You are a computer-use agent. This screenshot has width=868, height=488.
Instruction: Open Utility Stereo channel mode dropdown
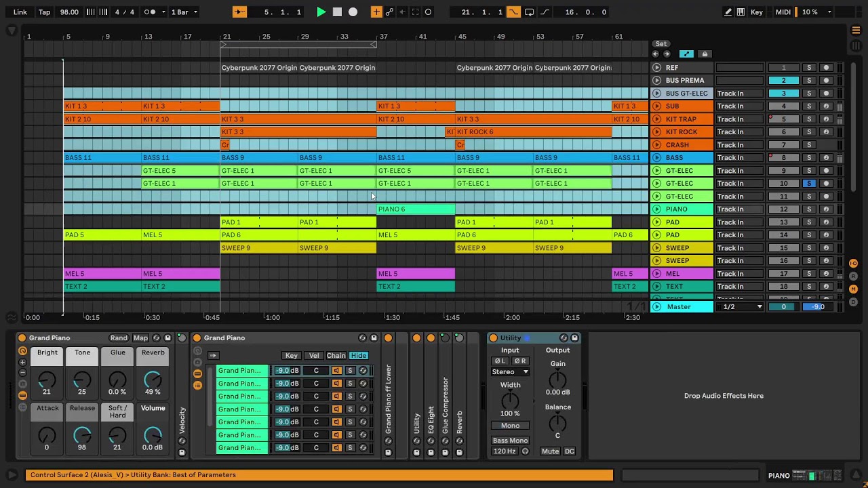(x=510, y=372)
